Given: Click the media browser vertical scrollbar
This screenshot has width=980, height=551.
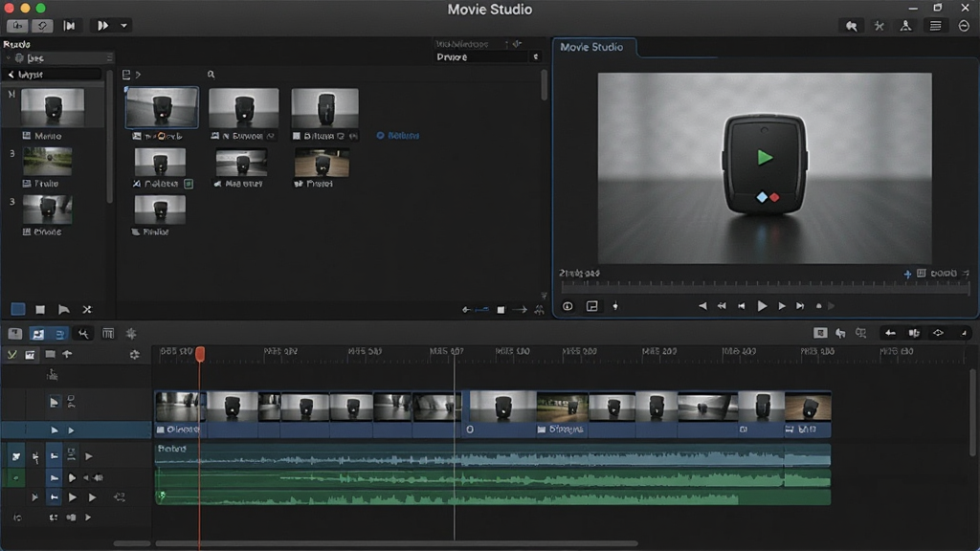Looking at the screenshot, I should coord(544,84).
